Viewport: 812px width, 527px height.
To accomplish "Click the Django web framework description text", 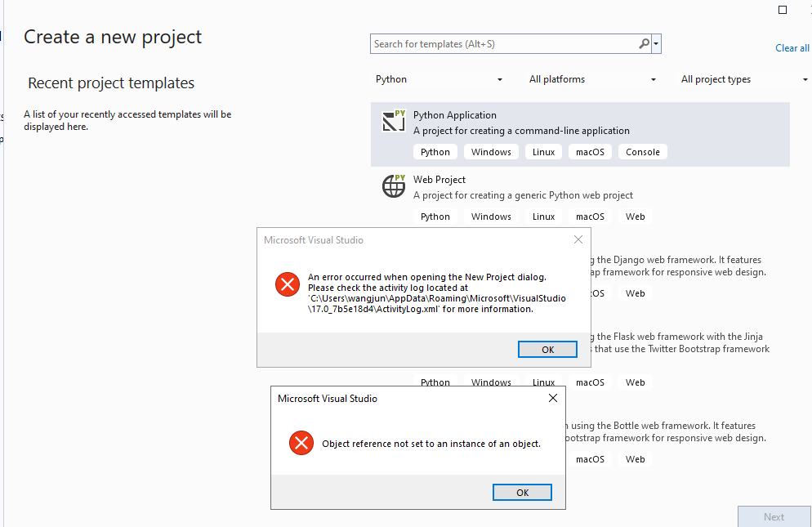I will pyautogui.click(x=678, y=266).
